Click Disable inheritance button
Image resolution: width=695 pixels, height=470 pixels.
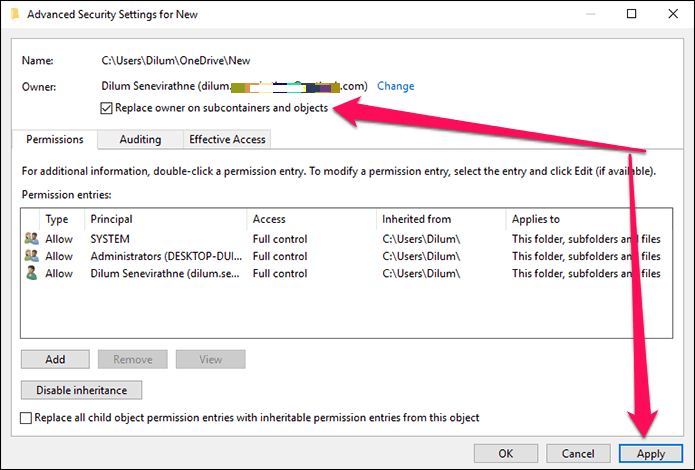[x=82, y=390]
